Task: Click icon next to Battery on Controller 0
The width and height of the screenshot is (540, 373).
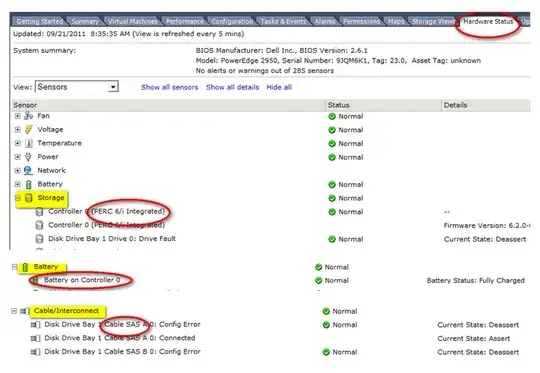Action: click(34, 280)
